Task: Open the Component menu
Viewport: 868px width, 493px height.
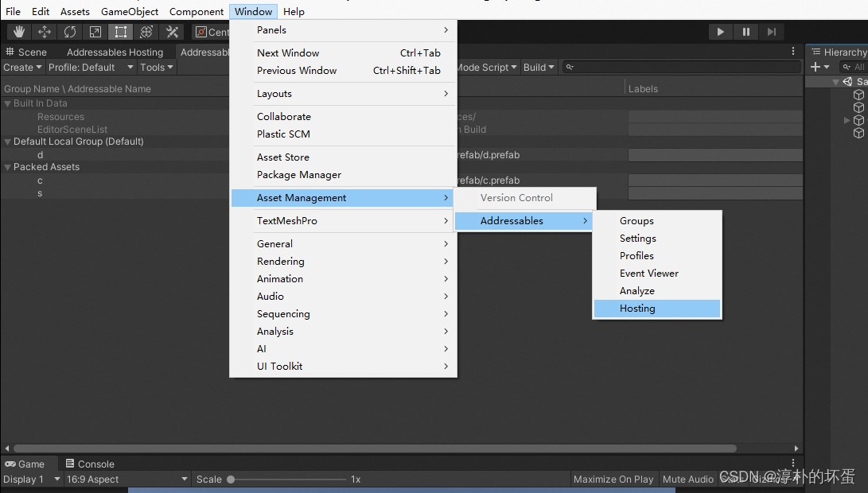Action: click(197, 11)
